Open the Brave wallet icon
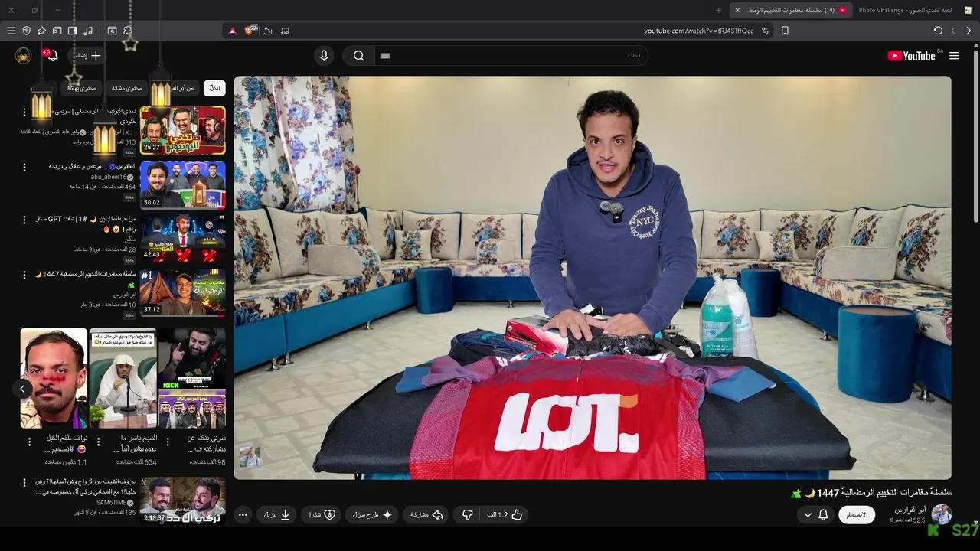This screenshot has height=551, width=980. coord(57,31)
